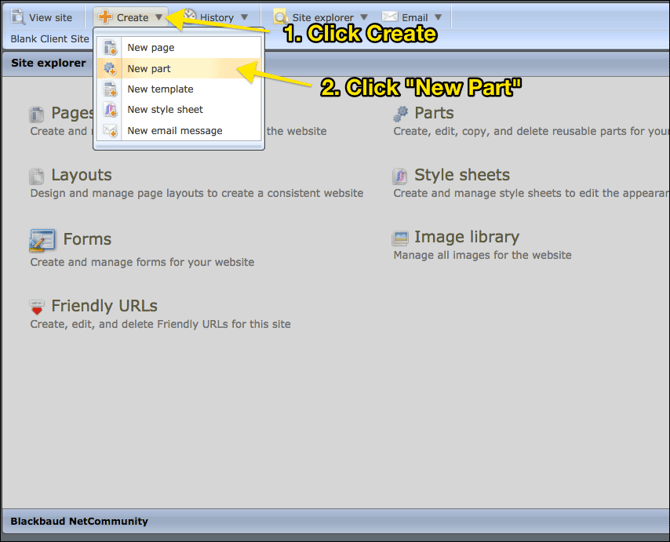Click the Forms icon

(x=42, y=240)
